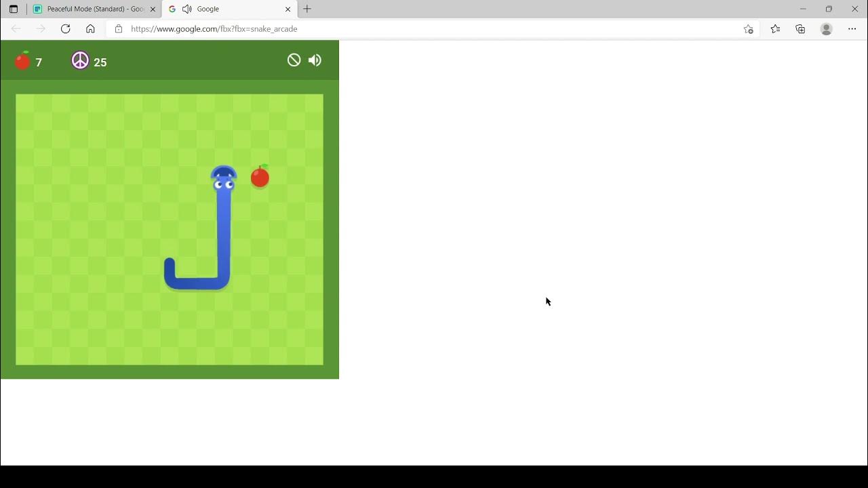The height and width of the screenshot is (488, 868).
Task: Click the peace symbol mode icon
Action: click(x=80, y=60)
